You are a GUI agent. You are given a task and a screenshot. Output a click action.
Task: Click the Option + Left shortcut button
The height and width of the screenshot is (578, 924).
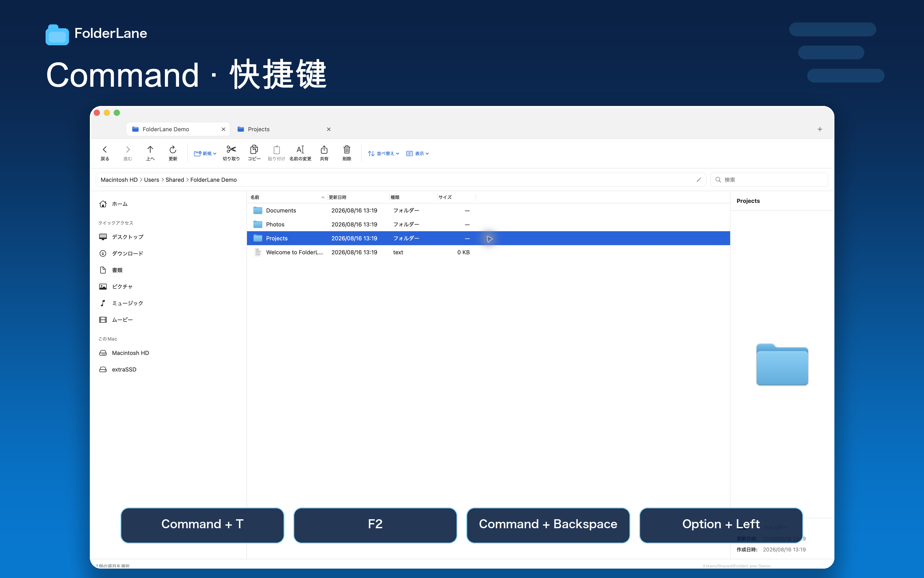[721, 525]
